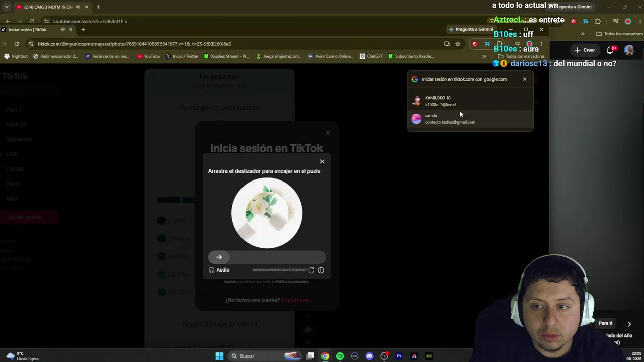Choose the camilo Gmail account
The height and width of the screenshot is (362, 644).
coord(470,119)
